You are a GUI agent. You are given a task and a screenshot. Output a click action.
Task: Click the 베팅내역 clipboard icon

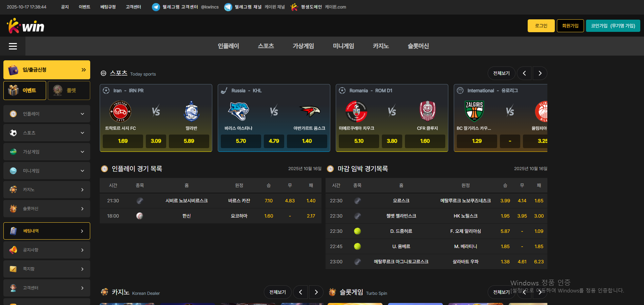pyautogui.click(x=13, y=231)
